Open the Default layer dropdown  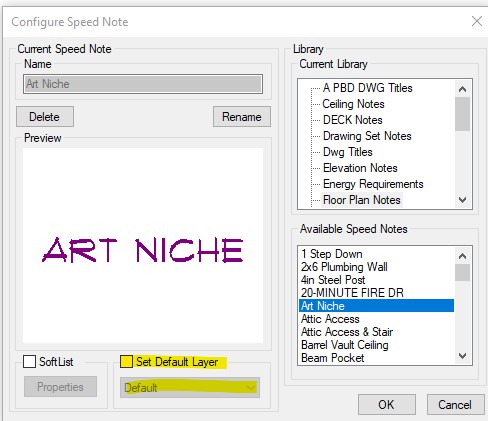(x=190, y=387)
